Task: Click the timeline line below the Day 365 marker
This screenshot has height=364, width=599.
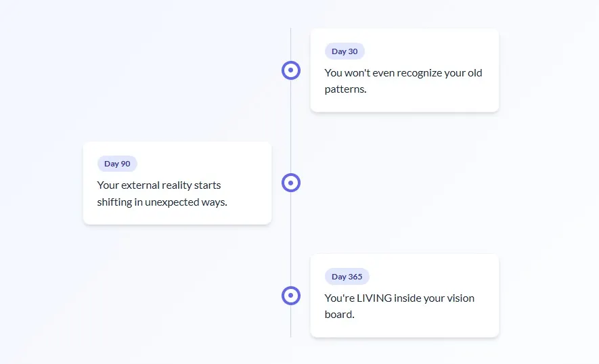Action: click(291, 322)
